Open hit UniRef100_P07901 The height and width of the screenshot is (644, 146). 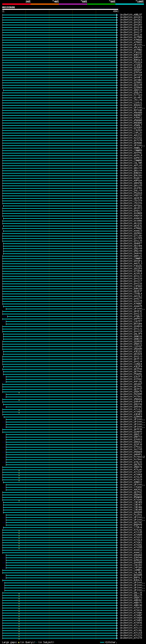[x=131, y=397]
